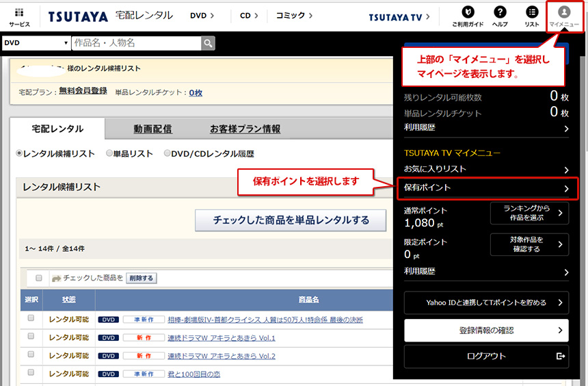Viewport: 588px width, 386px height.
Task: Open お気に入りリスト entry
Action: click(x=486, y=169)
